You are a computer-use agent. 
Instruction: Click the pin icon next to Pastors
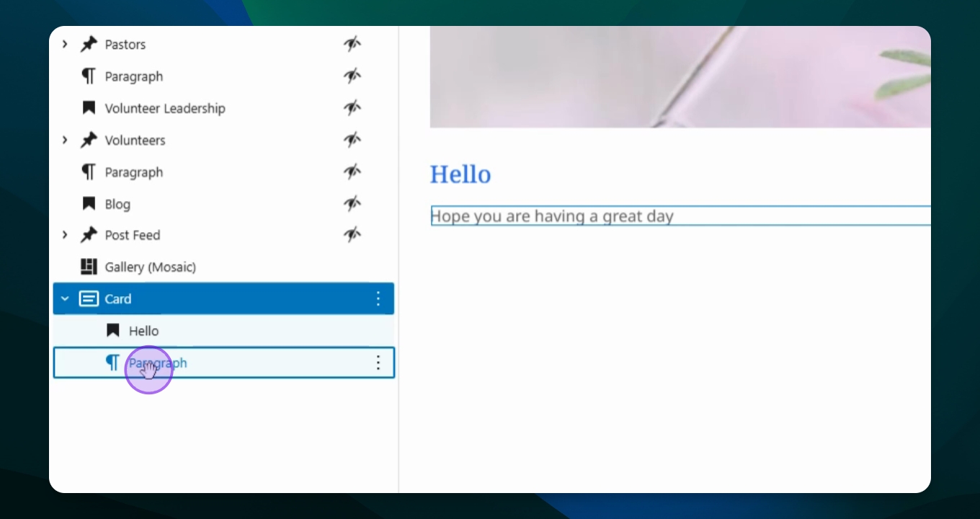89,45
